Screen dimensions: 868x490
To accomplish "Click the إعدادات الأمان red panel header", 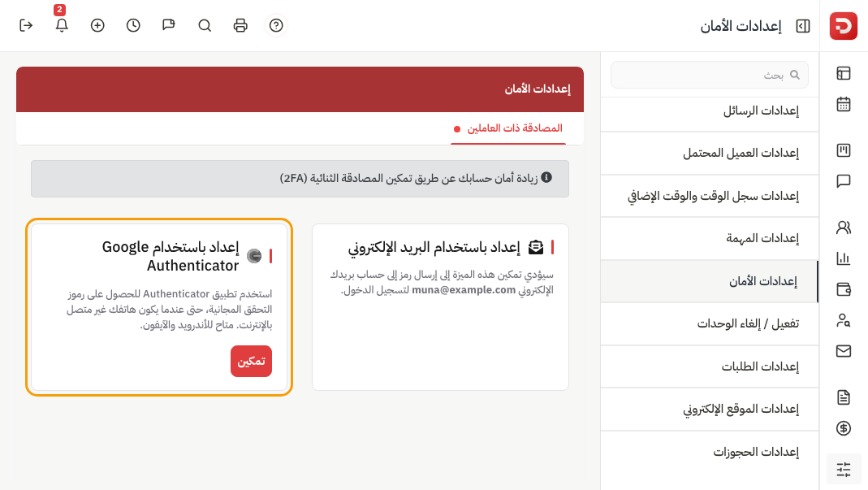I will click(x=300, y=89).
